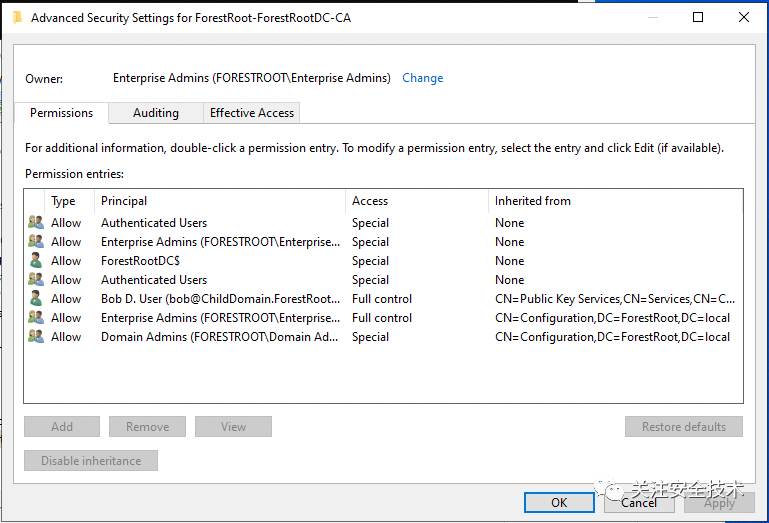Switch to the Permissions tab

coord(61,113)
